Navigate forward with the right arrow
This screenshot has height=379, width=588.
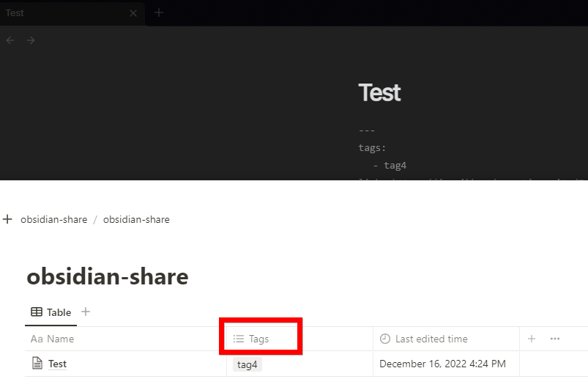[x=31, y=40]
